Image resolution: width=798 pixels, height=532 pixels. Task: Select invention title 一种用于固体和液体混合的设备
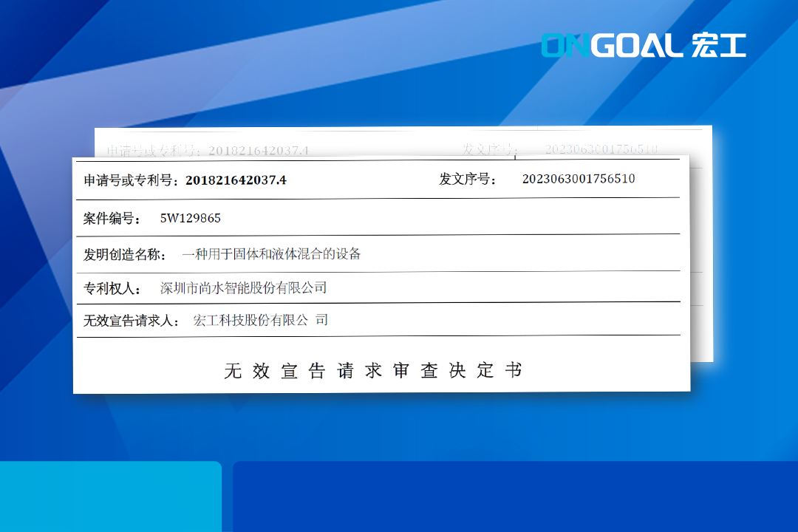pos(271,254)
